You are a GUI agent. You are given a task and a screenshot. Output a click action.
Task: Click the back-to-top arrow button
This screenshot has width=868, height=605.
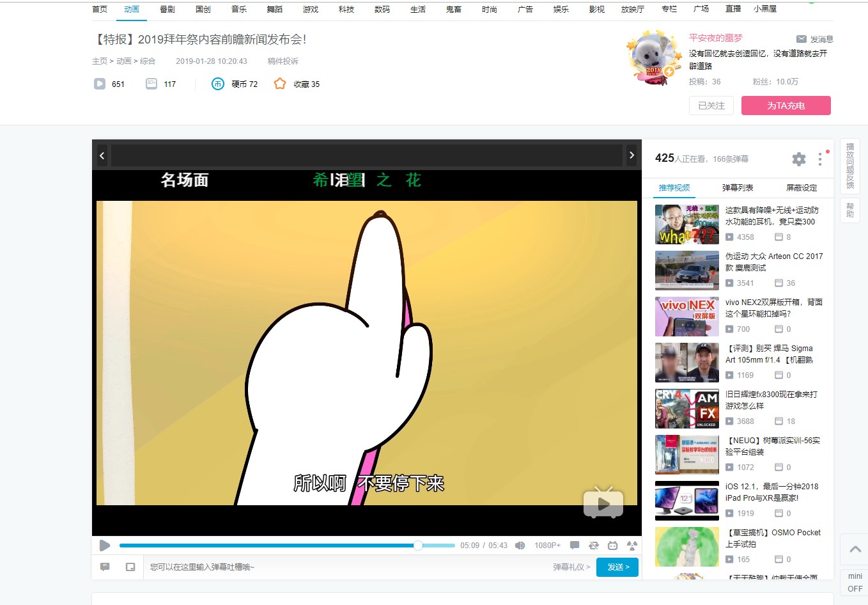[x=855, y=549]
